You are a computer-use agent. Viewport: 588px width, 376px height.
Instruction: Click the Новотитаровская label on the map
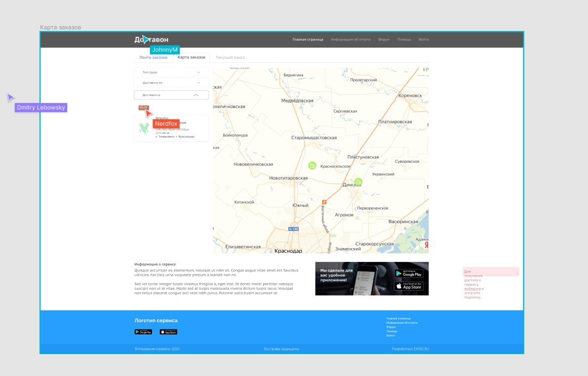tap(288, 178)
